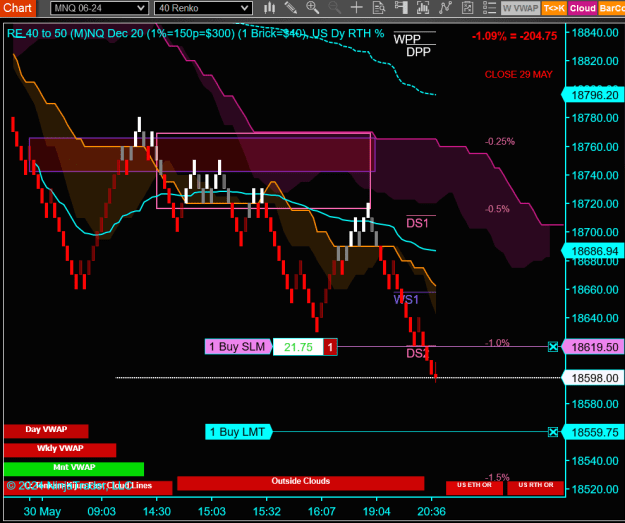Click the red quantity 1 box on SLM order

point(330,347)
